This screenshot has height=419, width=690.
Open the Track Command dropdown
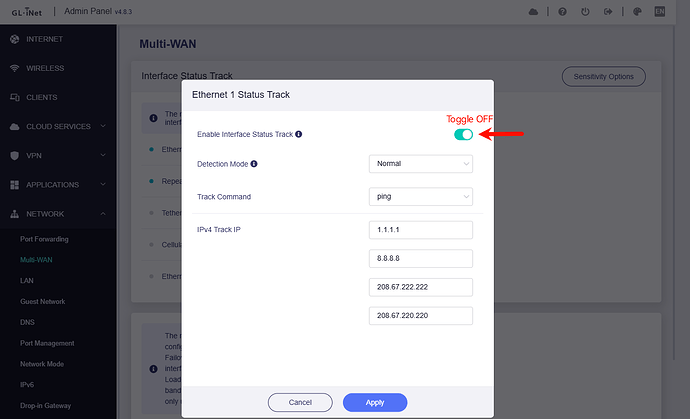(x=420, y=197)
